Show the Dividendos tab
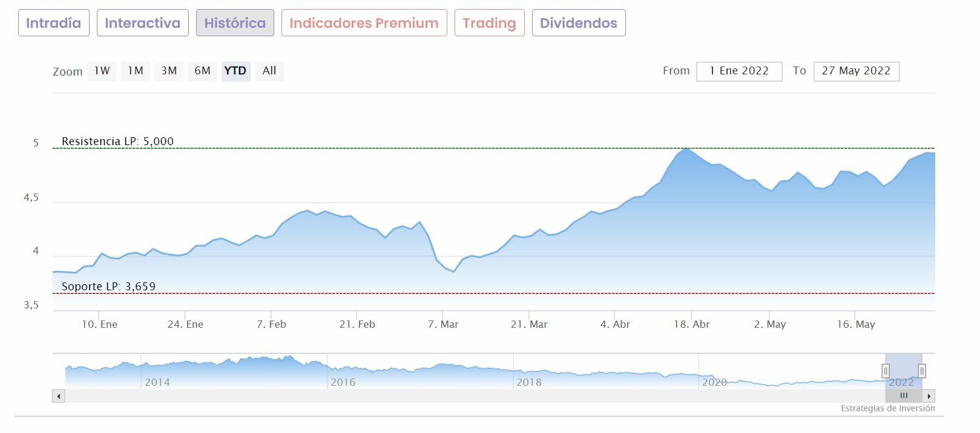 [x=578, y=23]
